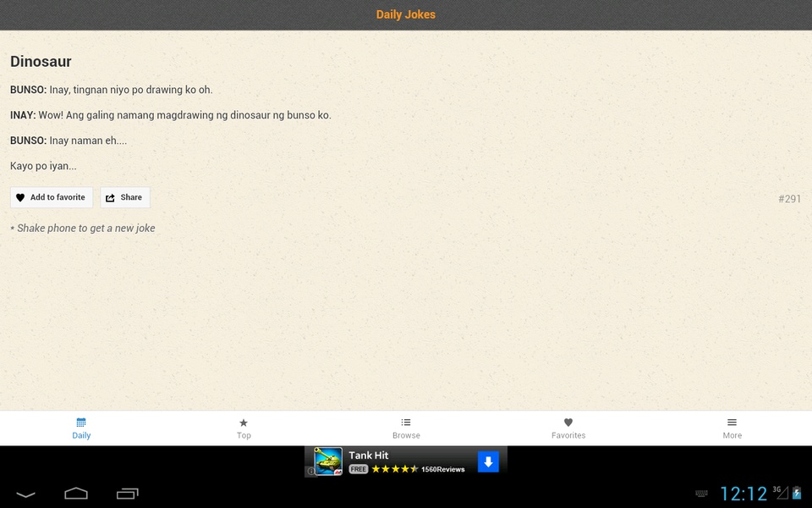Screen dimensions: 812x508
Task: Click the line 'Kayo po iyan...'
Action: coord(43,167)
